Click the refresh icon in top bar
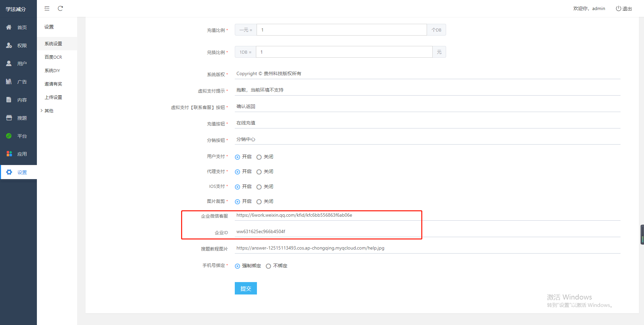The height and width of the screenshot is (325, 644). [x=60, y=8]
